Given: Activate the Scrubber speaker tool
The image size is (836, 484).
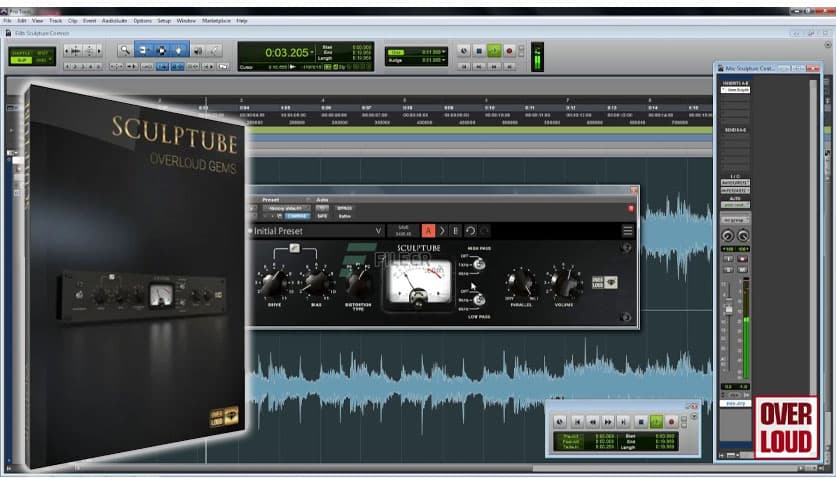Looking at the screenshot, I should (197, 50).
